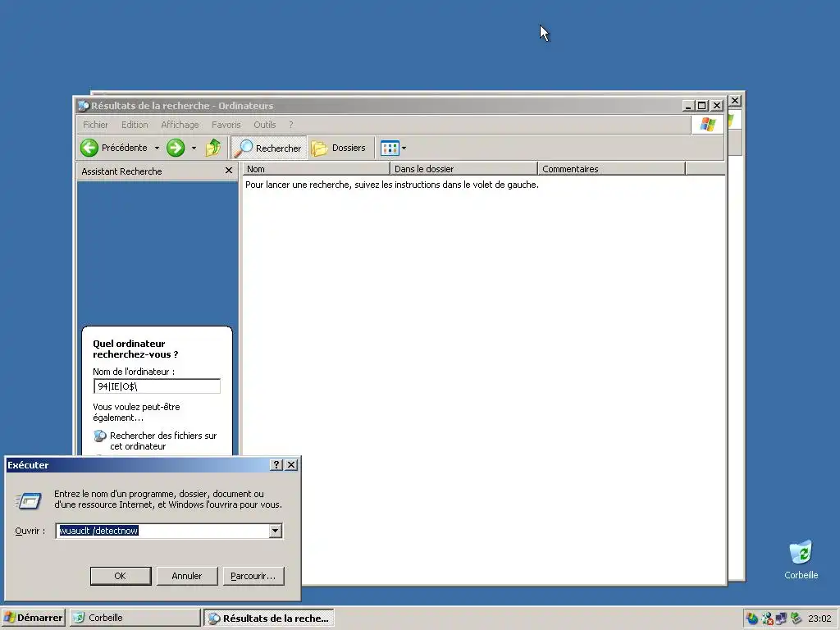Open the forward history dropdown arrow
The width and height of the screenshot is (840, 630).
click(194, 148)
